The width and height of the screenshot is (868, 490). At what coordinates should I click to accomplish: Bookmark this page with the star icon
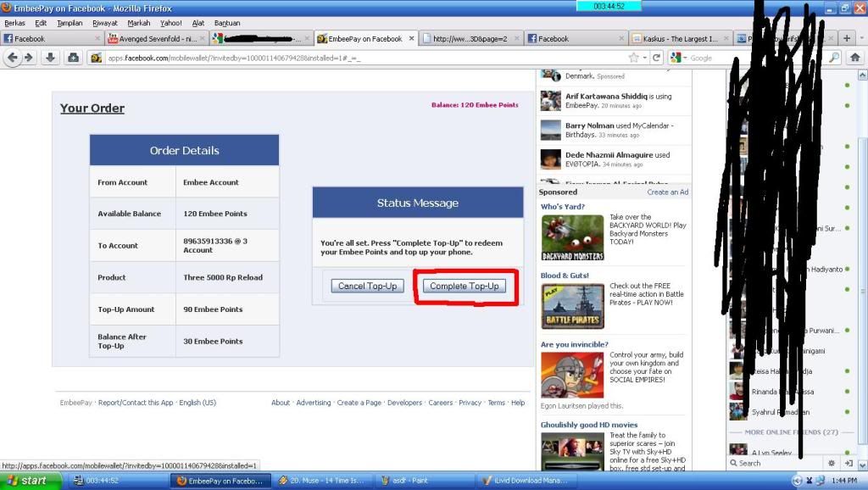tap(634, 58)
